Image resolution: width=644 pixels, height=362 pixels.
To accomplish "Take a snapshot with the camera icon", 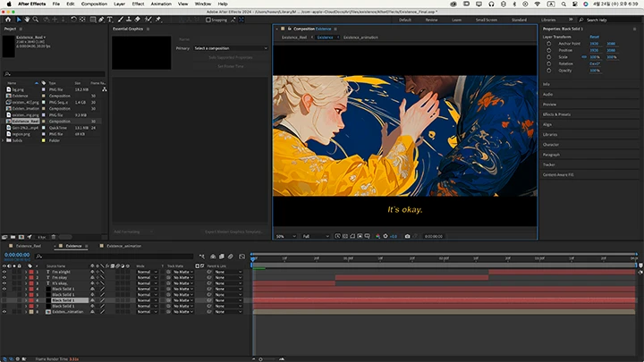I will [x=407, y=236].
